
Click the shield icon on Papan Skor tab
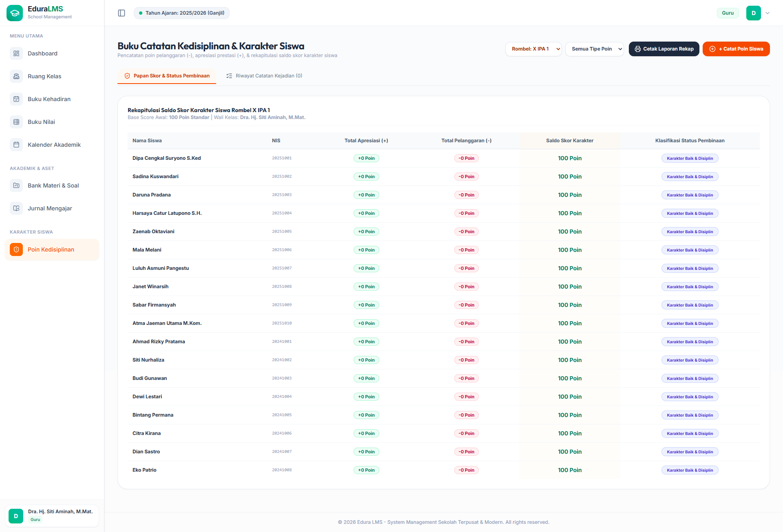coord(127,76)
